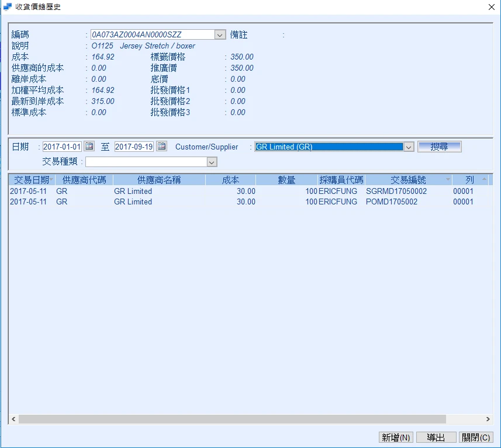Viewport: 501px width, 448px height.
Task: Sort by 供應商名稱 column header
Action: (x=159, y=180)
